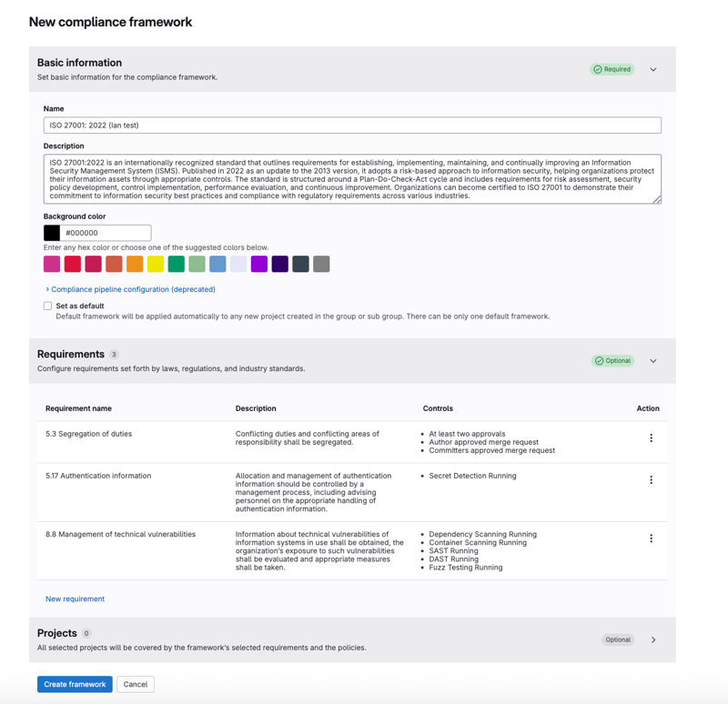Click the 5.3 Segregation of duties name
The height and width of the screenshot is (704, 728).
(88, 434)
